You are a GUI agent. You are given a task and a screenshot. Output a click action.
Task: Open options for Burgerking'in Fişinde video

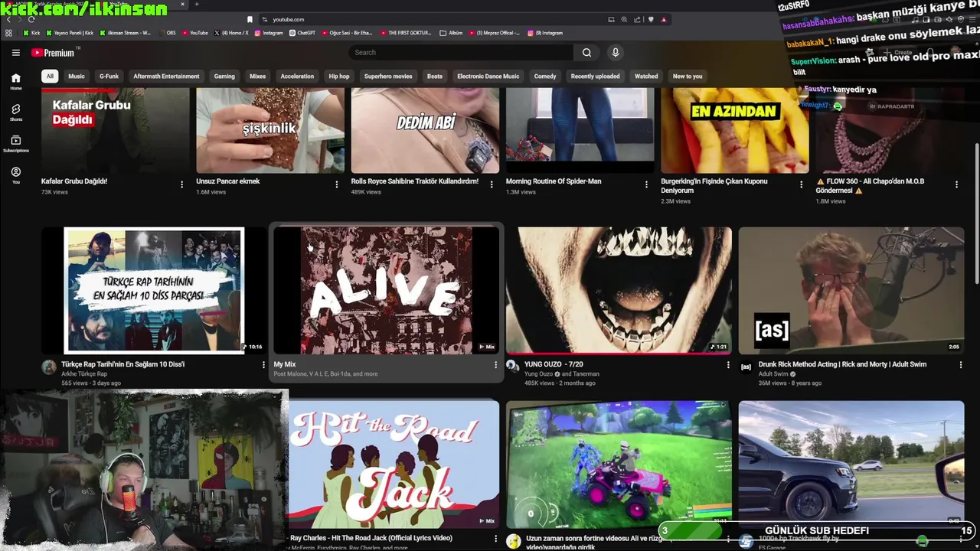pyautogui.click(x=801, y=184)
